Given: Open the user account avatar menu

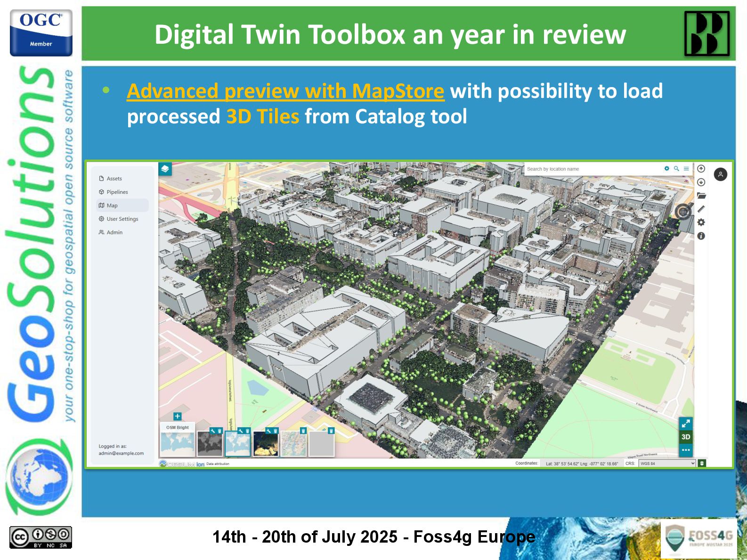Looking at the screenshot, I should click(721, 174).
